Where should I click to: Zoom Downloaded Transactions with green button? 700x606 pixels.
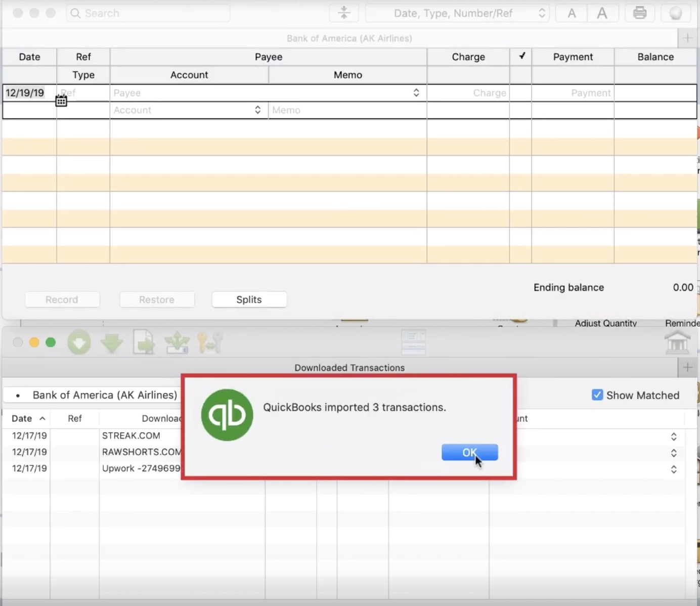51,342
